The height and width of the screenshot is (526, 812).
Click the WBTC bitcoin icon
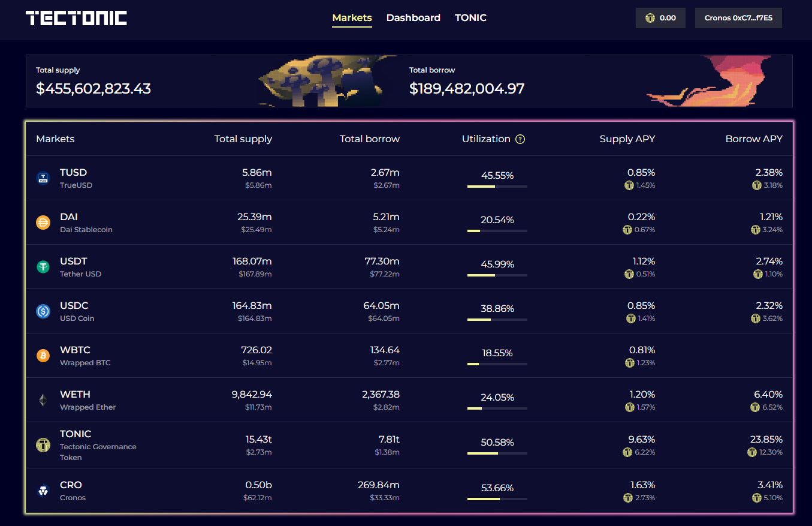(x=43, y=356)
